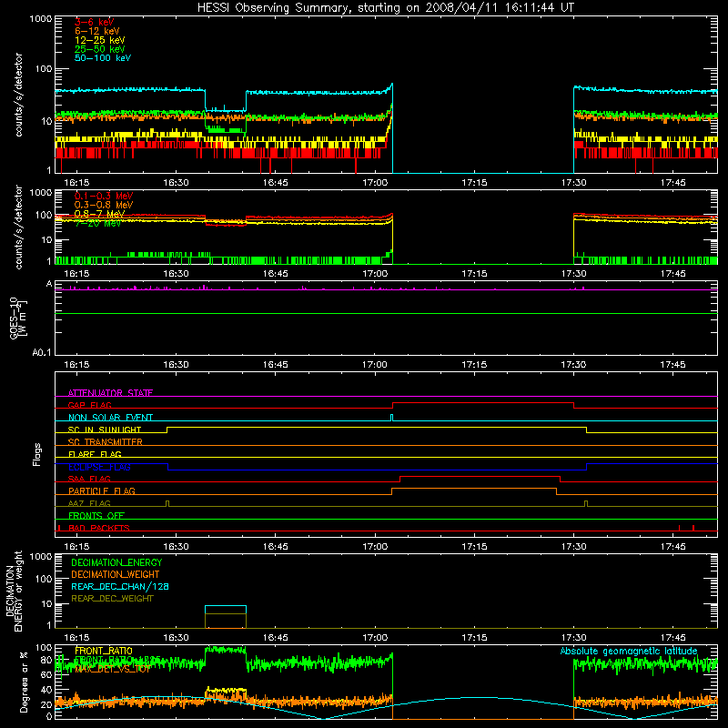The height and width of the screenshot is (728, 728).
Task: Click the BAD_PACKETS flag label
Action: [98, 528]
